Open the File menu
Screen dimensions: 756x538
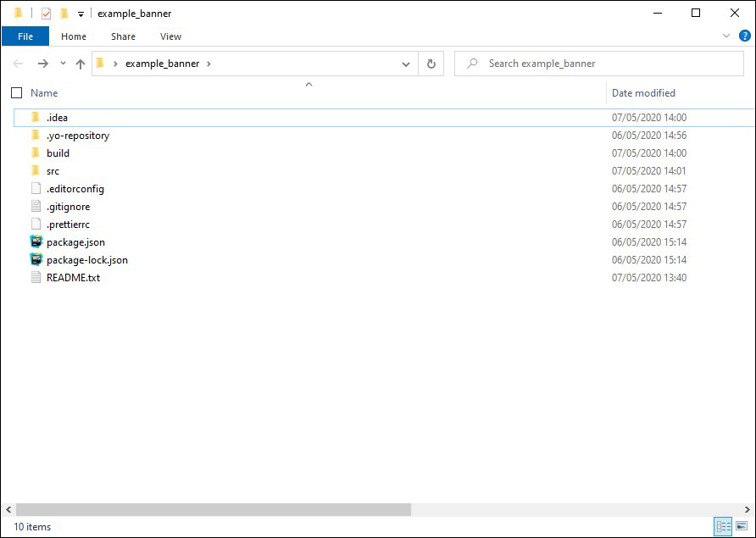(x=25, y=36)
